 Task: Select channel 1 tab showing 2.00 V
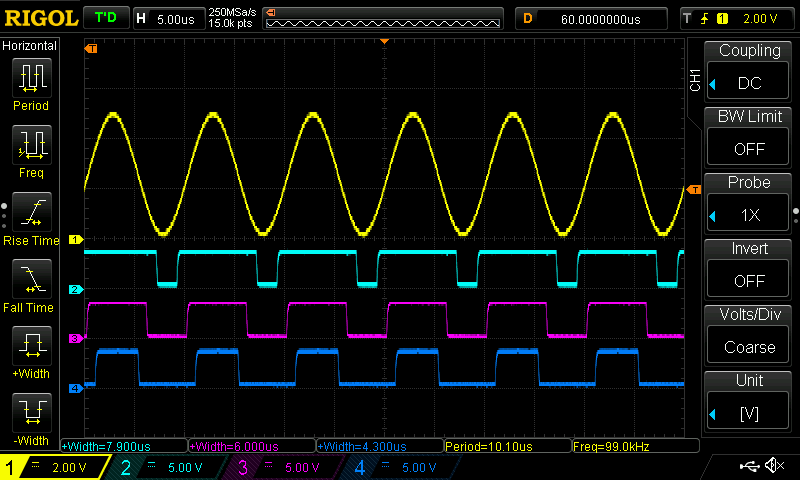(x=55, y=467)
